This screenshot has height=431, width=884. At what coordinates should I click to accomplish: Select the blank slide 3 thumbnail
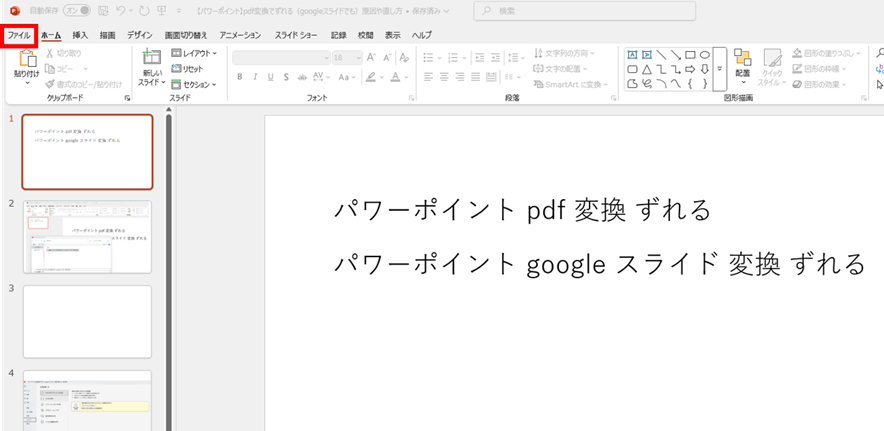coord(87,322)
